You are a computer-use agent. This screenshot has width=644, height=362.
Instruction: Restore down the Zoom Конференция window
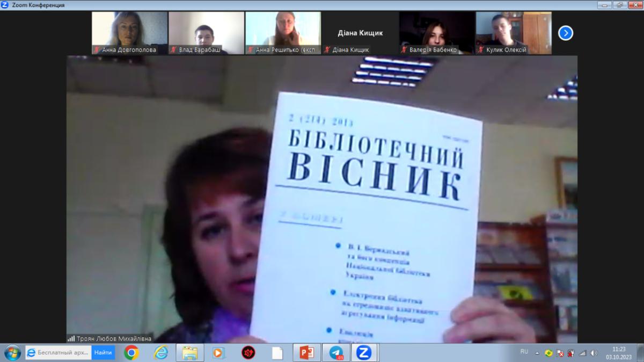[619, 5]
